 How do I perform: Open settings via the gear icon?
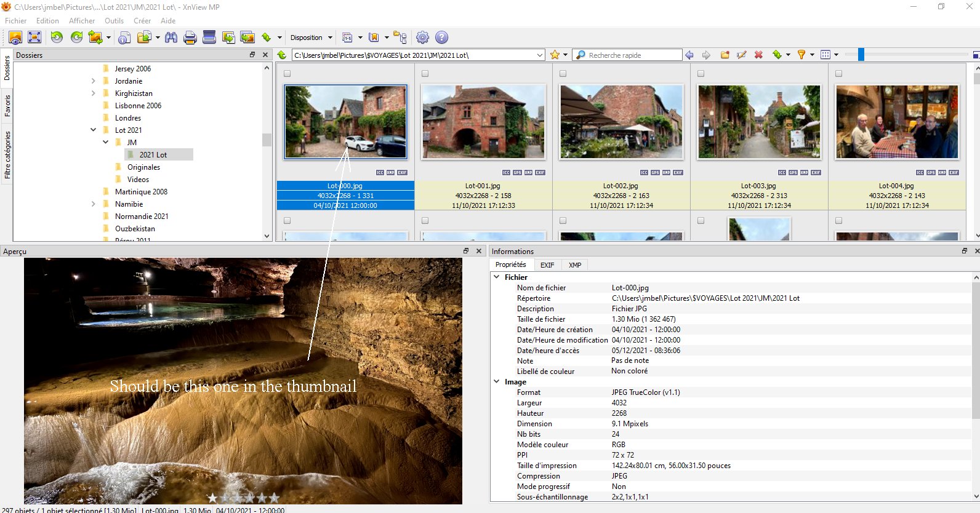tap(422, 38)
